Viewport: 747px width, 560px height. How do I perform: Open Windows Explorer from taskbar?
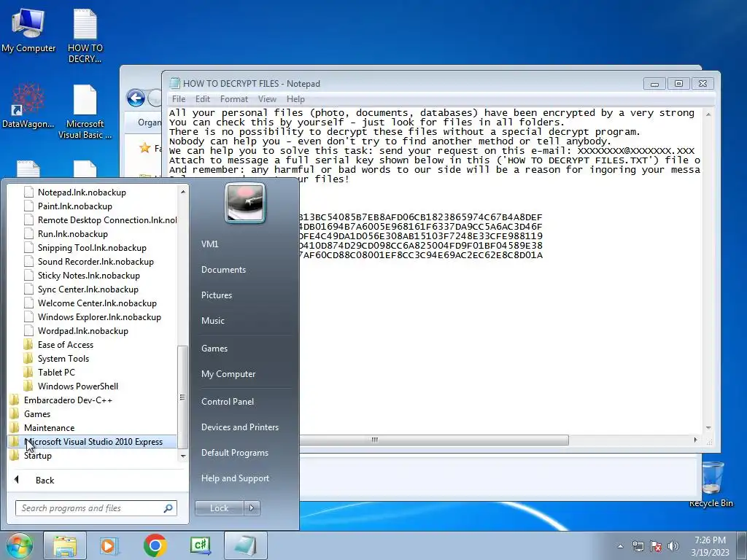[65, 545]
